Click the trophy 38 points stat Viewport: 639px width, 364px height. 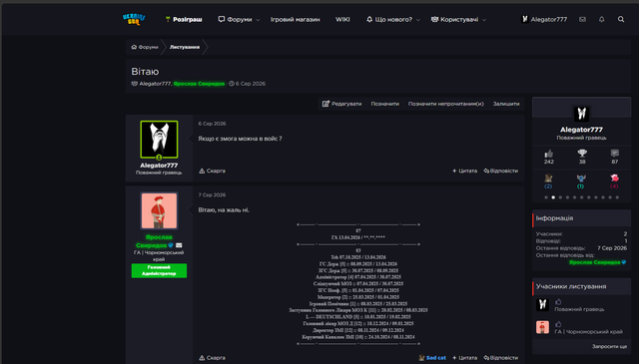point(582,157)
